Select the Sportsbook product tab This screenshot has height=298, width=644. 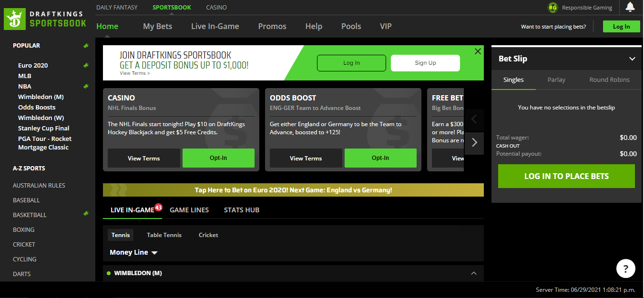coord(172,8)
